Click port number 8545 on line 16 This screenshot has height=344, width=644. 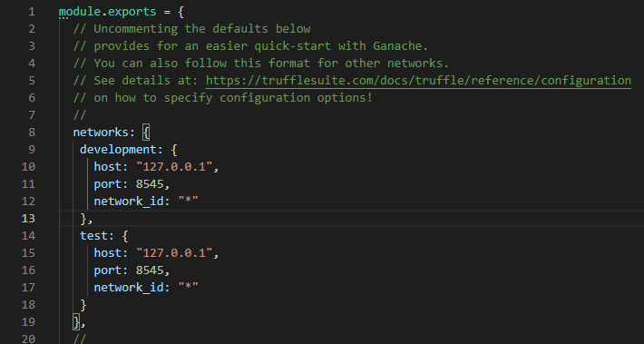(x=150, y=270)
